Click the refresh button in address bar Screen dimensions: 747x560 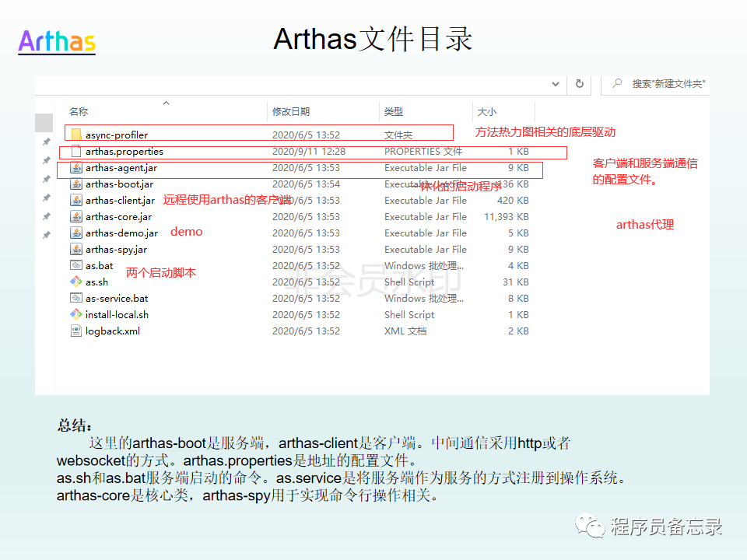(579, 84)
